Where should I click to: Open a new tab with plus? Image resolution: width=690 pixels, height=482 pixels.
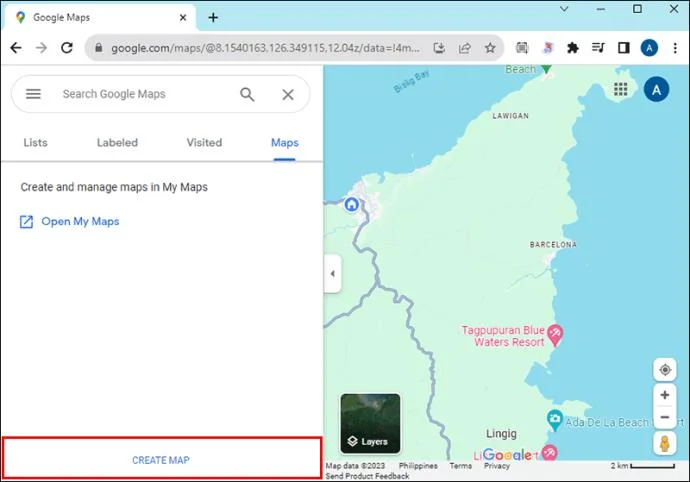coord(213,18)
